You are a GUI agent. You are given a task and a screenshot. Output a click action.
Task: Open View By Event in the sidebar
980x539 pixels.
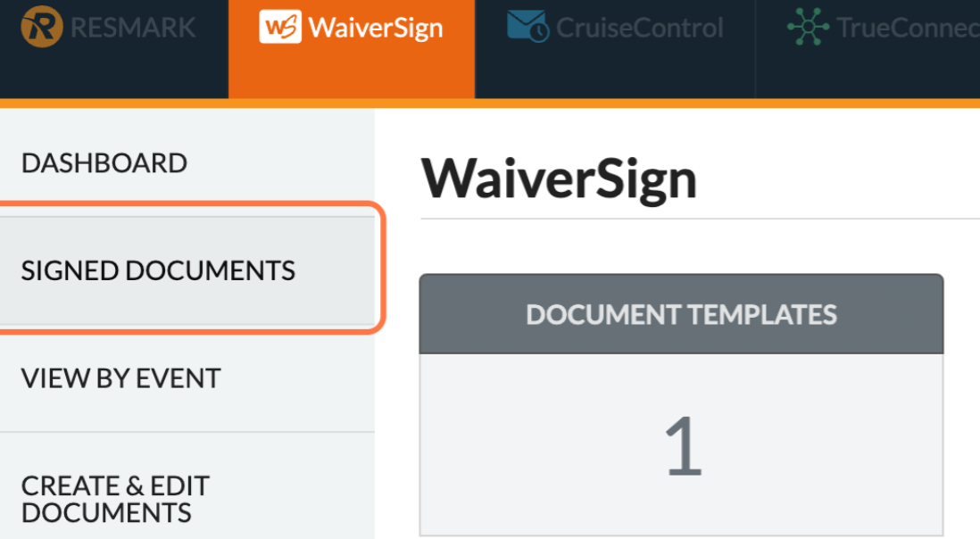pyautogui.click(x=120, y=378)
